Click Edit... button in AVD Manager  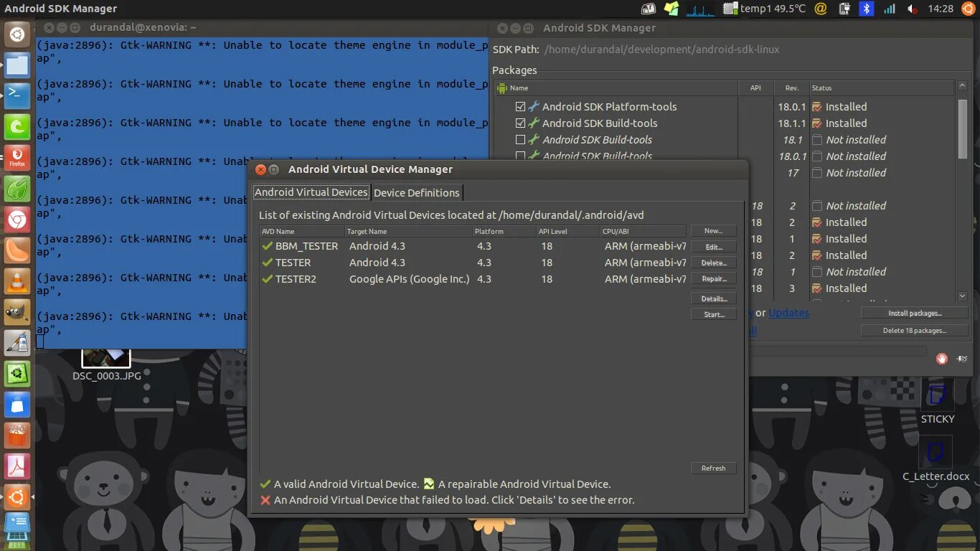pyautogui.click(x=713, y=247)
